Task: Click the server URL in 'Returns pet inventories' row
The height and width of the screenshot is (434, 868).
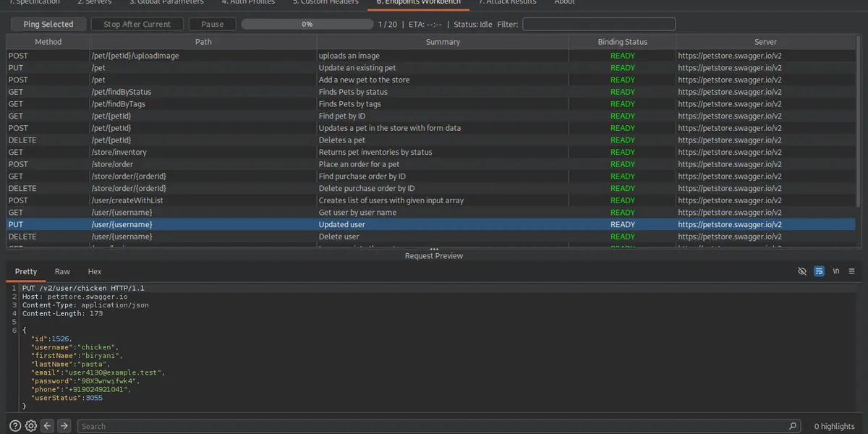Action: tap(730, 152)
